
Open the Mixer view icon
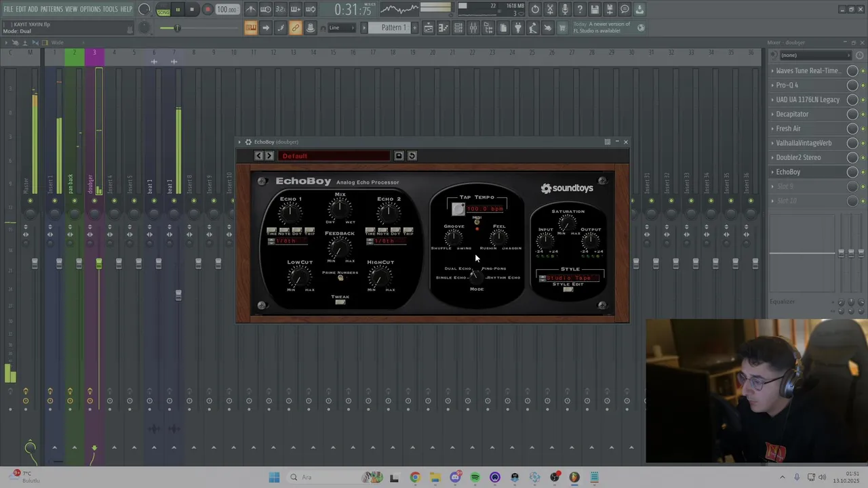pos(473,28)
